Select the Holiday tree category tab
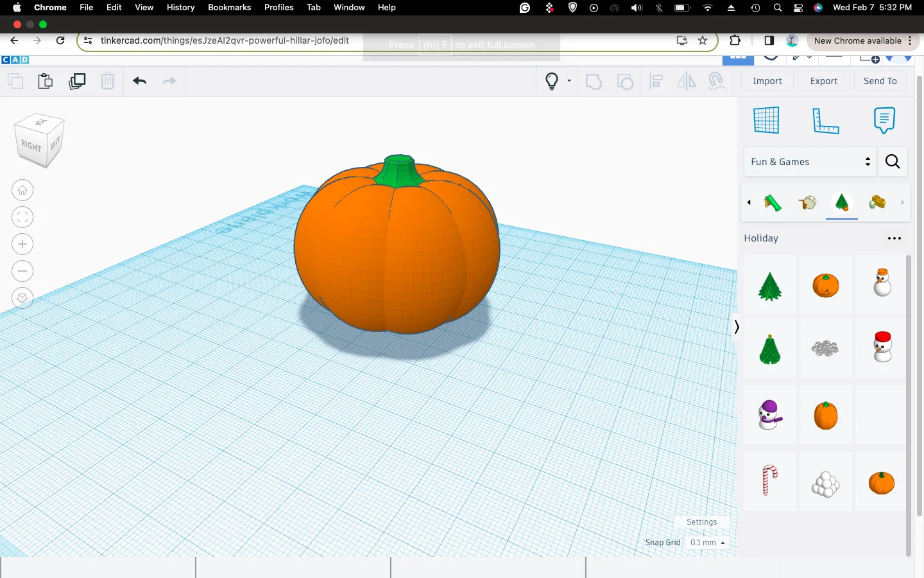This screenshot has height=578, width=924. (x=842, y=203)
